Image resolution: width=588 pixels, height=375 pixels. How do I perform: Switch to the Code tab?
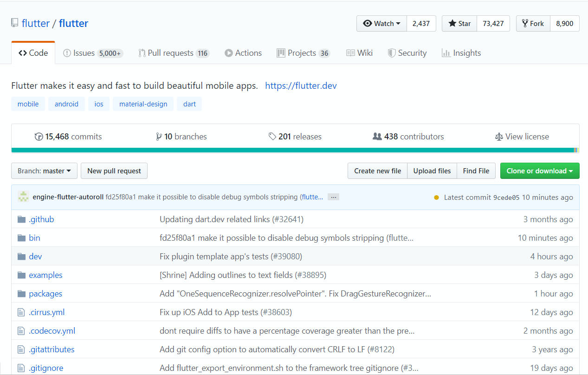coord(33,53)
